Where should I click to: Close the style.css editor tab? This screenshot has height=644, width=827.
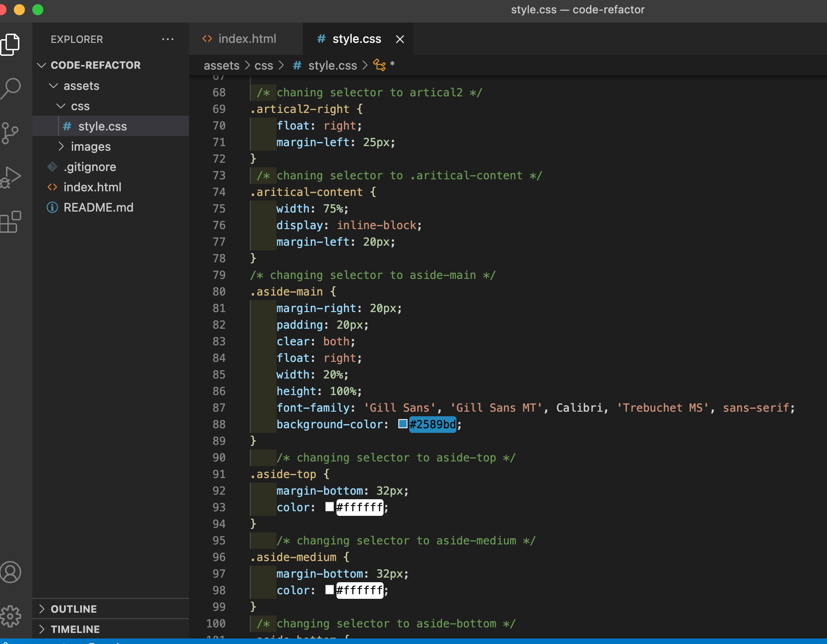click(x=400, y=39)
